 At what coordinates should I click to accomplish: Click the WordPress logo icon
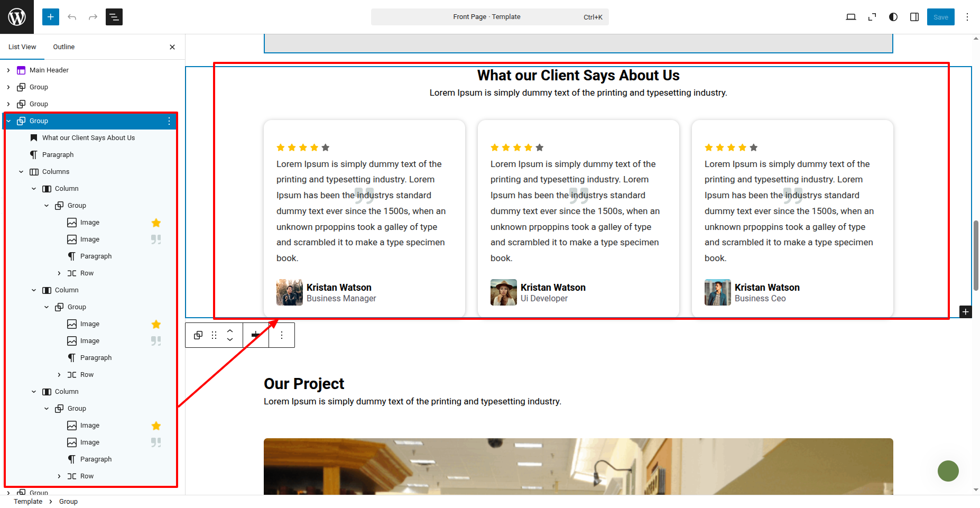point(17,17)
